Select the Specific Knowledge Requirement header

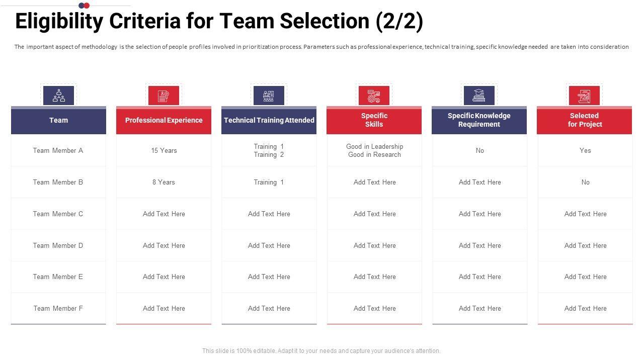pyautogui.click(x=479, y=120)
